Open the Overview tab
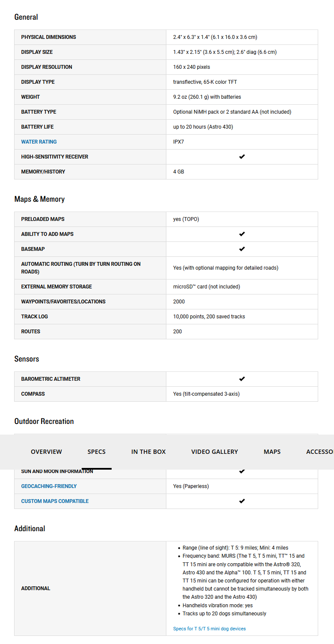This screenshot has height=644, width=334. coord(46,452)
